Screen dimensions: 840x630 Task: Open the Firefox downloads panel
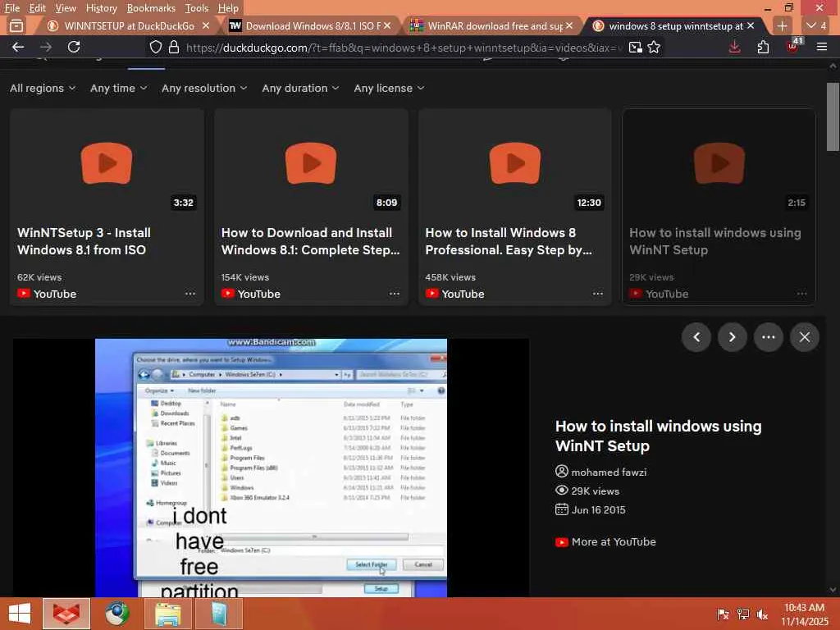point(735,47)
